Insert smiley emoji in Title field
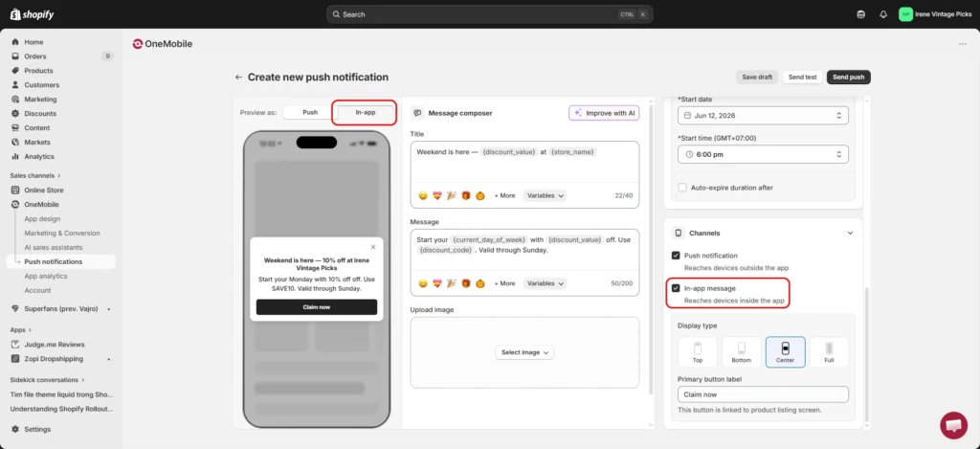Screen dimensions: 980x449 click(423, 195)
